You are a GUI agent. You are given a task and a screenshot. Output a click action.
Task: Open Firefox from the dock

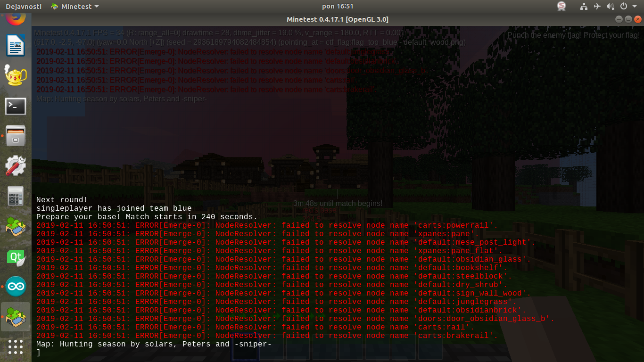tap(16, 19)
